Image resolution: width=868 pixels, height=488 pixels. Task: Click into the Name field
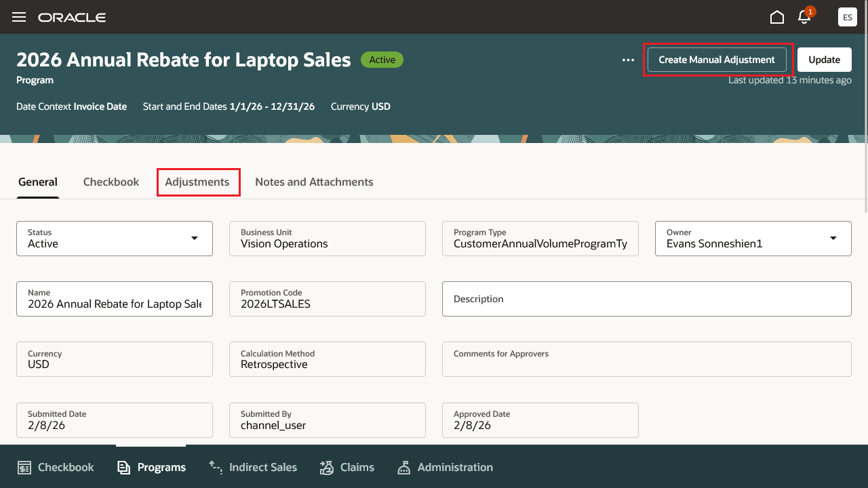[115, 299]
